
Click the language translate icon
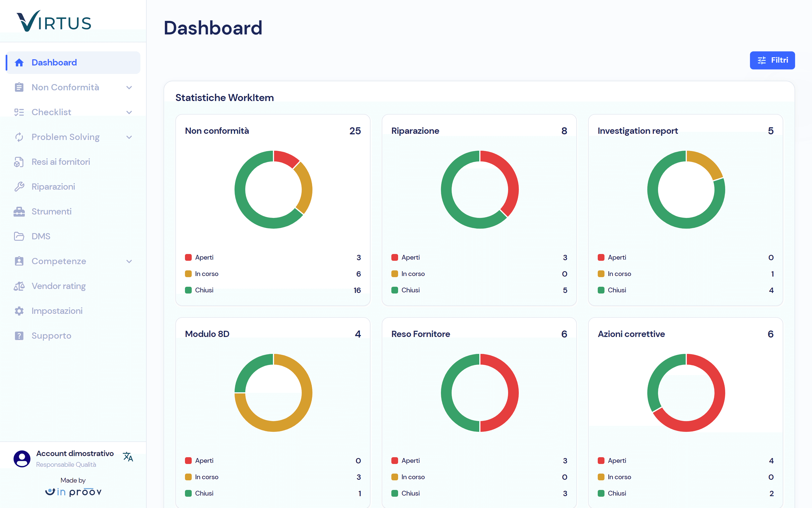(128, 457)
